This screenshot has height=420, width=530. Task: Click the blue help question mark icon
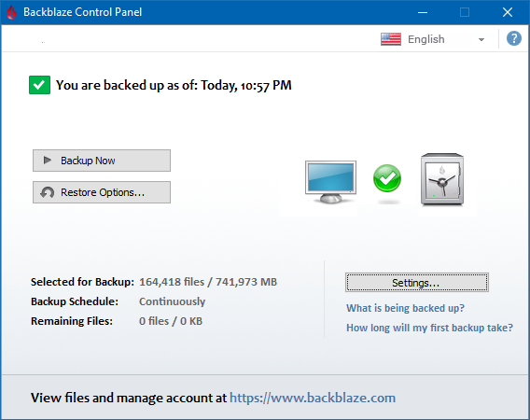pos(514,38)
